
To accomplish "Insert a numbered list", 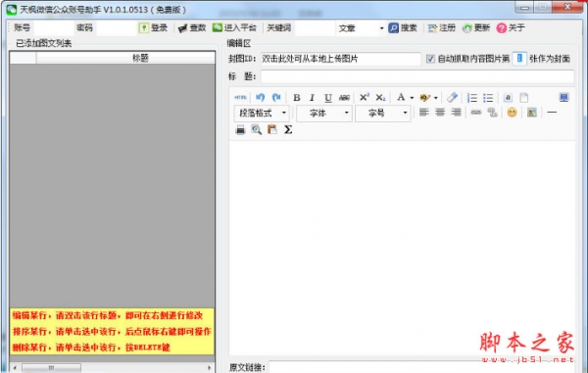I will 472,98.
